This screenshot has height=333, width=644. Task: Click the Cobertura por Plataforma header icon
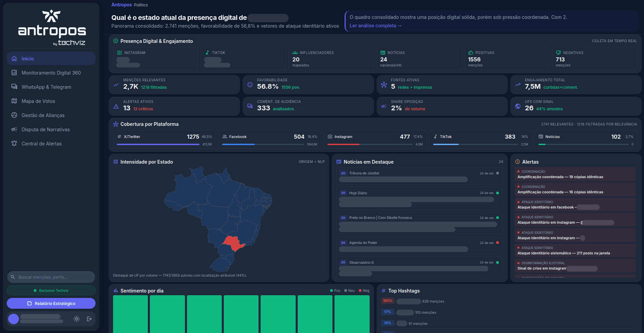click(x=116, y=124)
